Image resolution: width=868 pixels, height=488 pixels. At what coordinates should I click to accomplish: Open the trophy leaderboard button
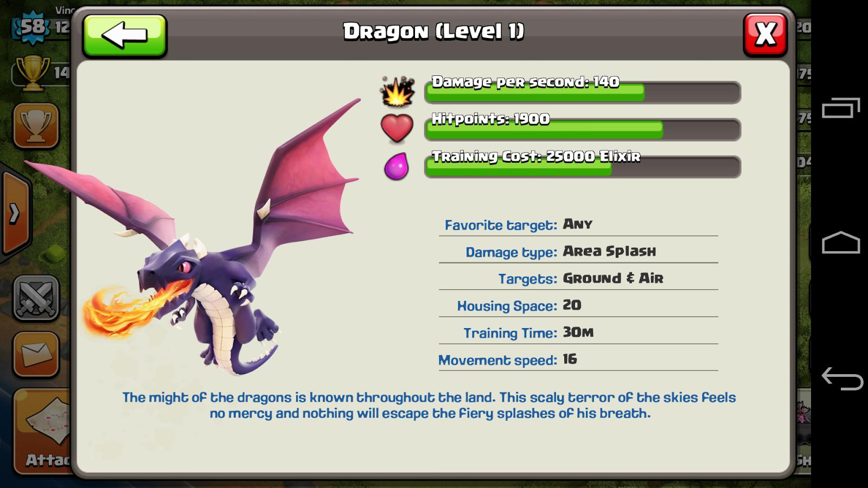pos(36,126)
